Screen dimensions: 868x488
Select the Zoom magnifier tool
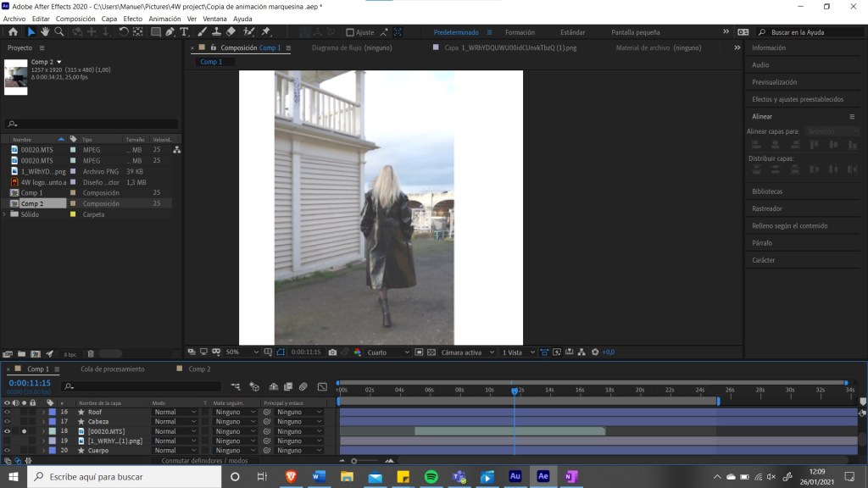(59, 32)
